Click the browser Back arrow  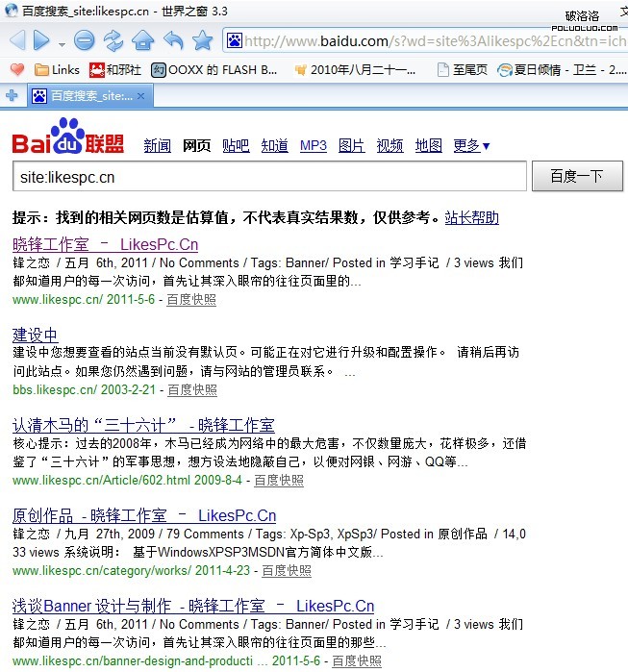(x=16, y=40)
